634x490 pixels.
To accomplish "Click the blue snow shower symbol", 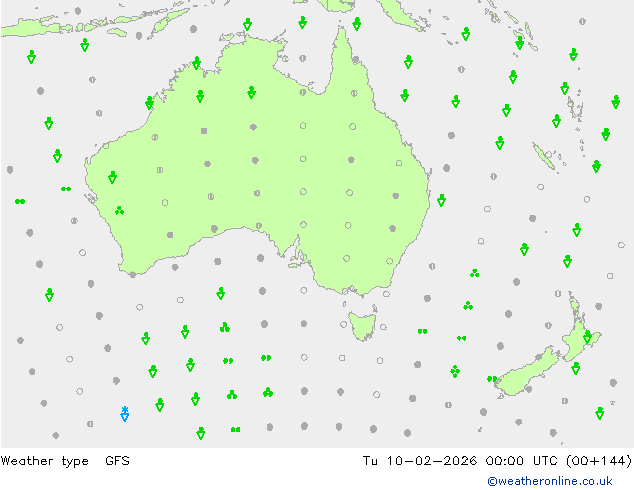I will pyautogui.click(x=125, y=414).
